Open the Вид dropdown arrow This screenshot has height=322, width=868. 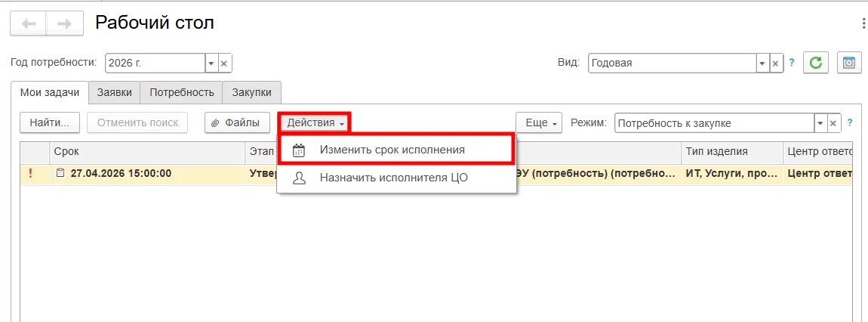(x=763, y=63)
